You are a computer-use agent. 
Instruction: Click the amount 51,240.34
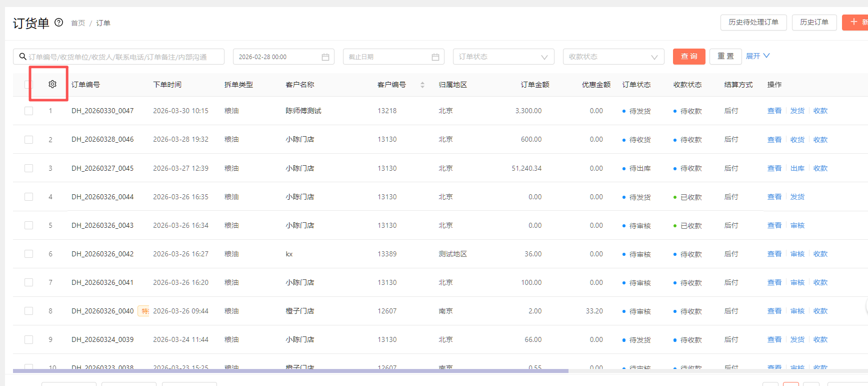[526, 168]
